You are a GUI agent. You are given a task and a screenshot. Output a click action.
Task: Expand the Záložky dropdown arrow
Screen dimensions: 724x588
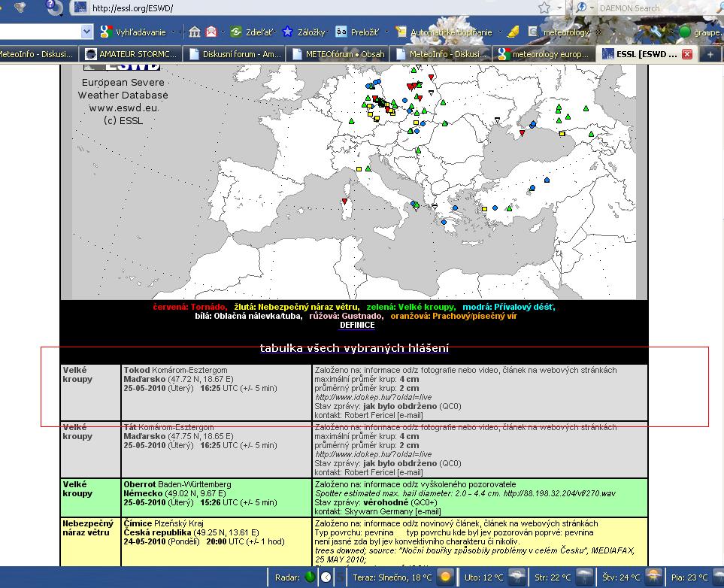(x=327, y=32)
